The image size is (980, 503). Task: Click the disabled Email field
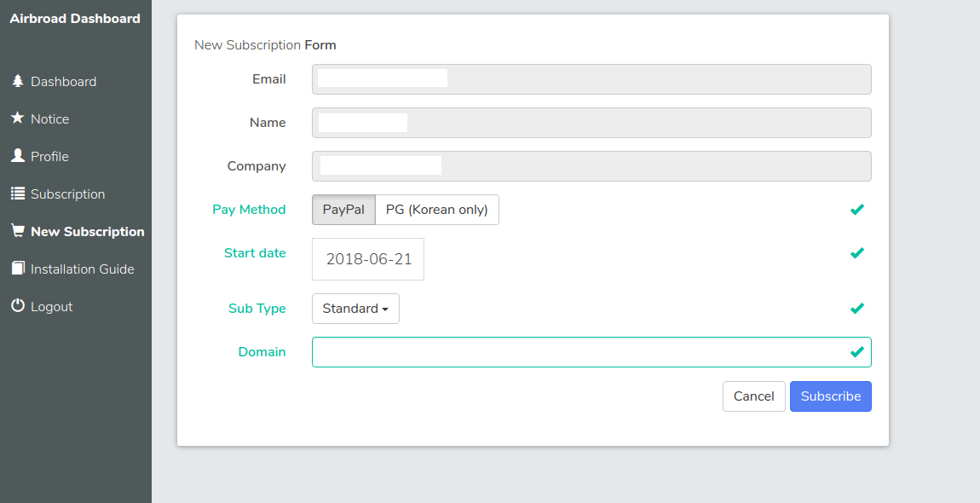click(x=591, y=79)
